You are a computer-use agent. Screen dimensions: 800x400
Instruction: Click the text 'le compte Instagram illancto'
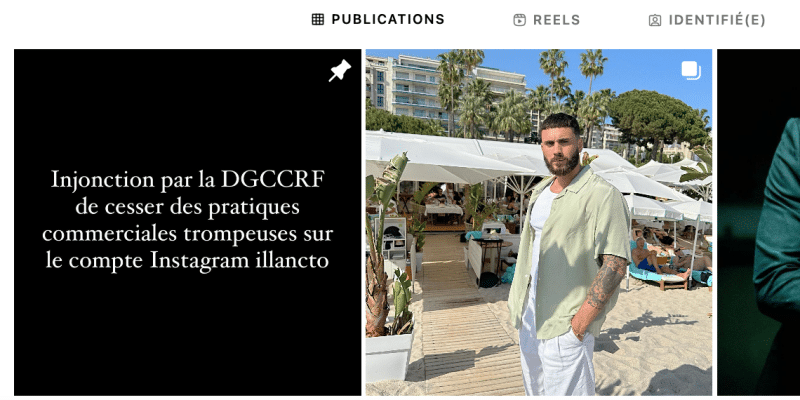187,261
